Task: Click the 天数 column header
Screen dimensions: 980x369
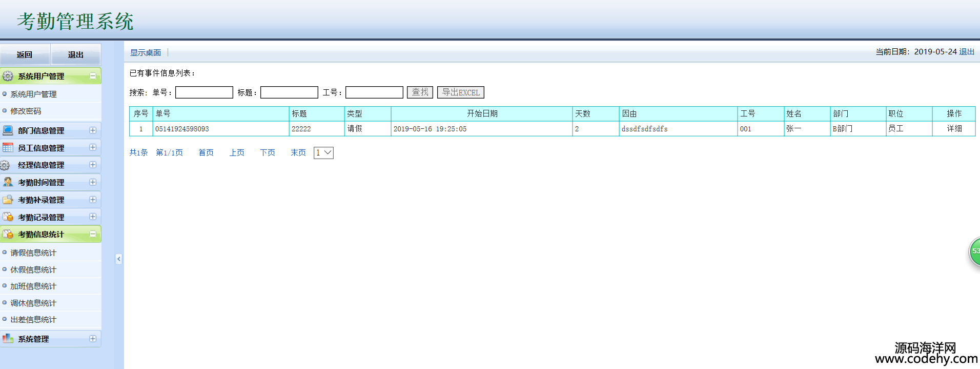Action: tap(596, 114)
